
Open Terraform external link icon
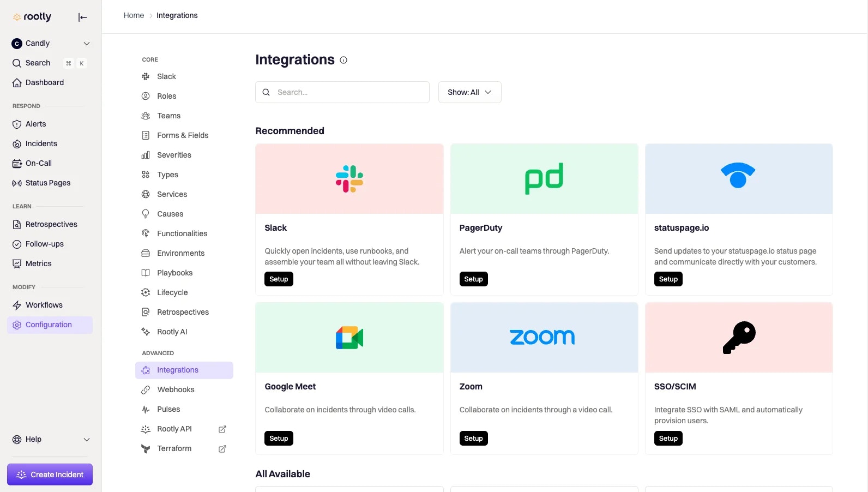[x=222, y=449]
